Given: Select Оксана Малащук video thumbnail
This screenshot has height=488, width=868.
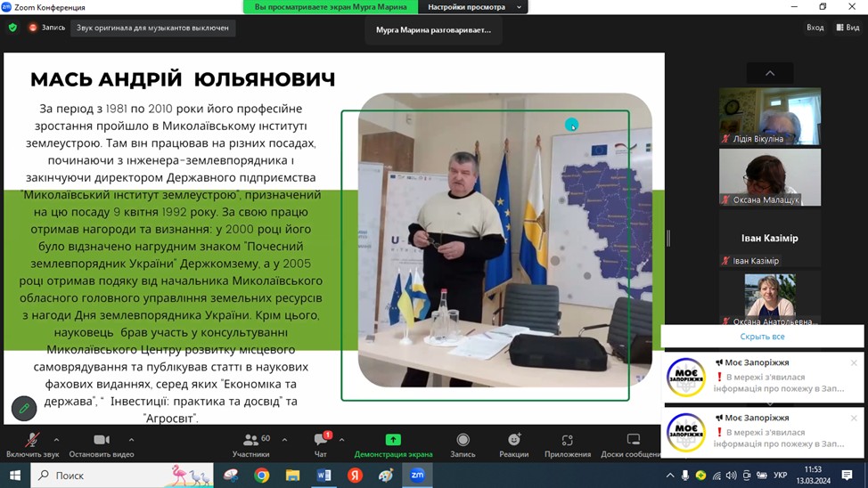Looking at the screenshot, I should coord(770,177).
